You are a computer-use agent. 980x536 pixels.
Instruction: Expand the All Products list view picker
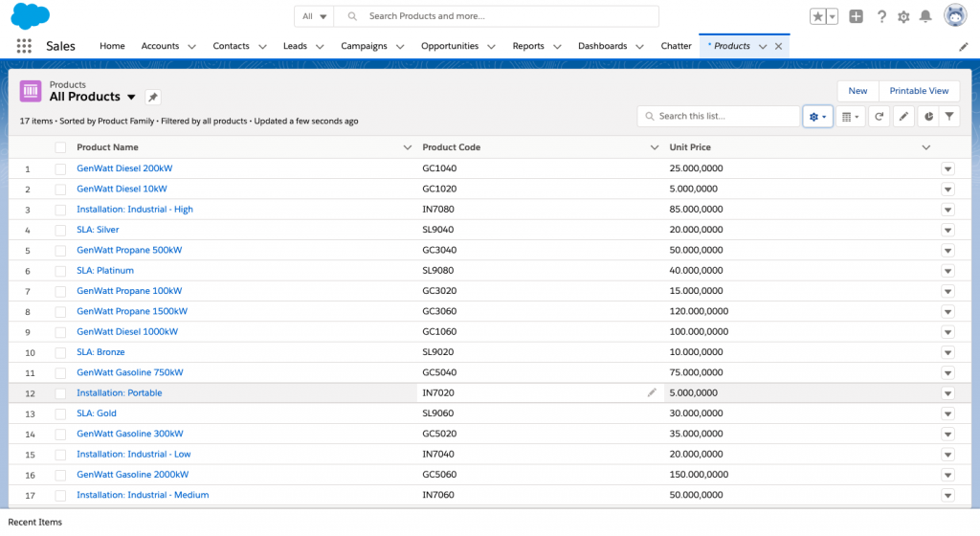pos(131,97)
